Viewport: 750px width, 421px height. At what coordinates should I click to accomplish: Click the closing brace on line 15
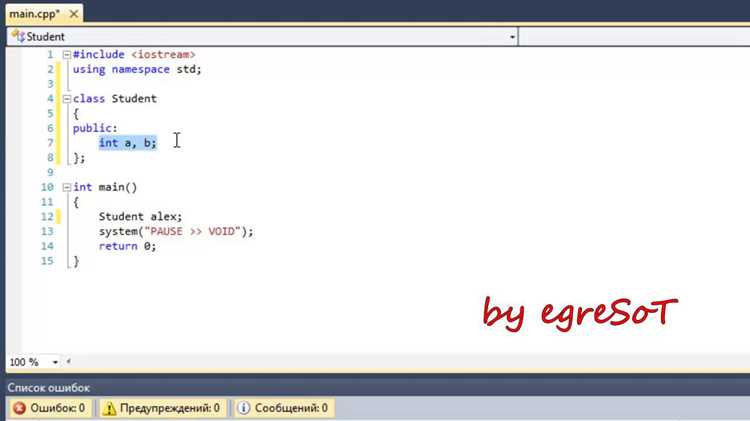tap(76, 261)
